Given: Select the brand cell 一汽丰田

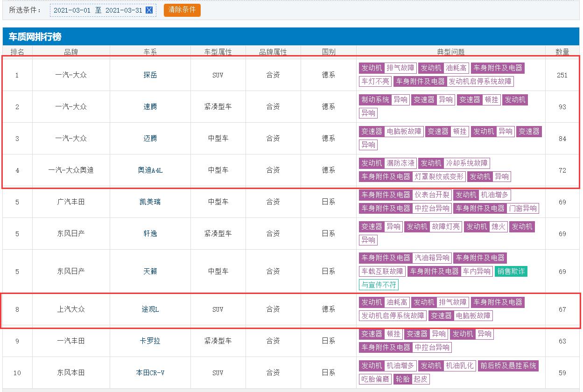Looking at the screenshot, I should click(71, 341).
